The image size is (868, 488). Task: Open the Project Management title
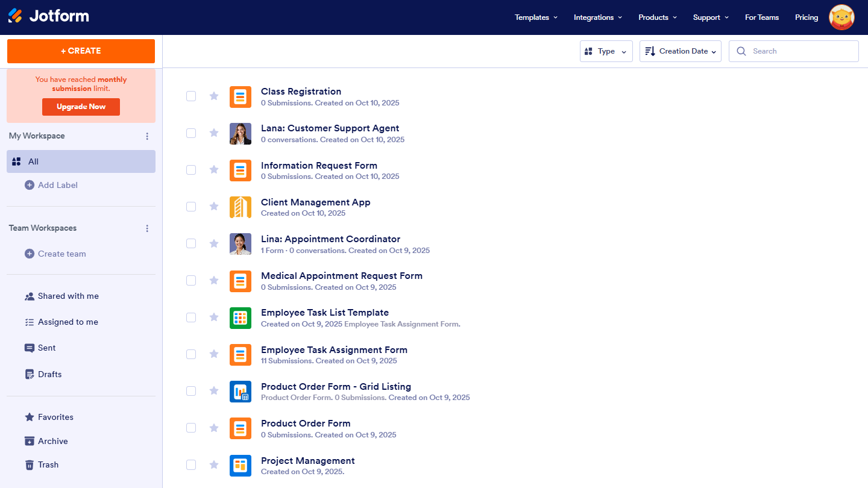coord(308,461)
